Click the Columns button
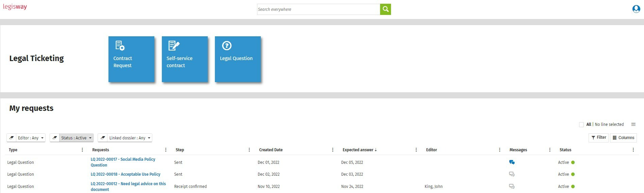644x193 pixels. [623, 138]
